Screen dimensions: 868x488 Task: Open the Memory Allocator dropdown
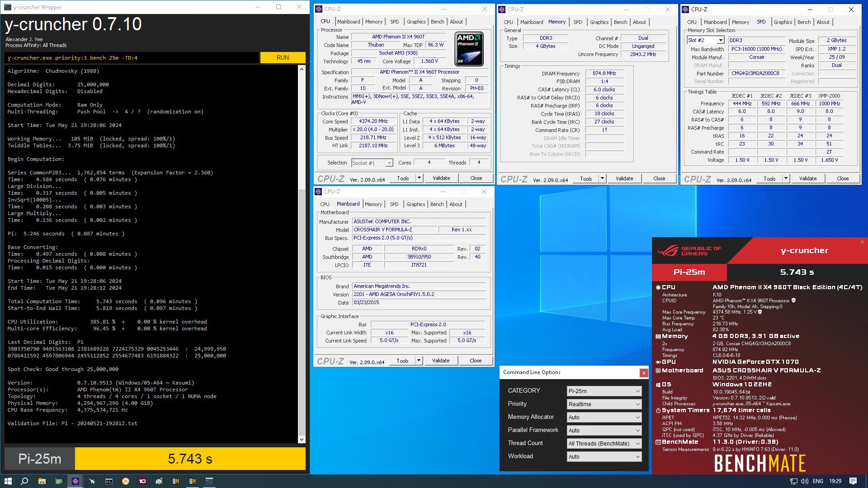pos(604,418)
